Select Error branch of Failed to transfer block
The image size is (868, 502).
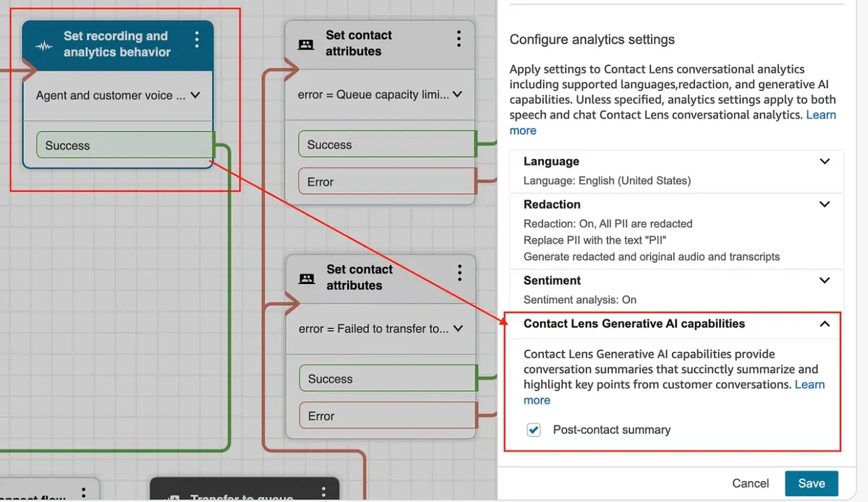pos(388,417)
